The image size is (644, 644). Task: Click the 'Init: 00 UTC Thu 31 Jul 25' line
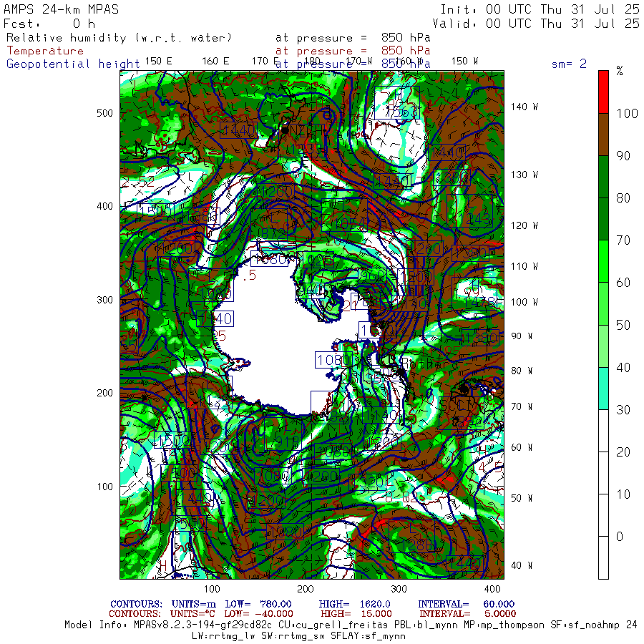[540, 9]
